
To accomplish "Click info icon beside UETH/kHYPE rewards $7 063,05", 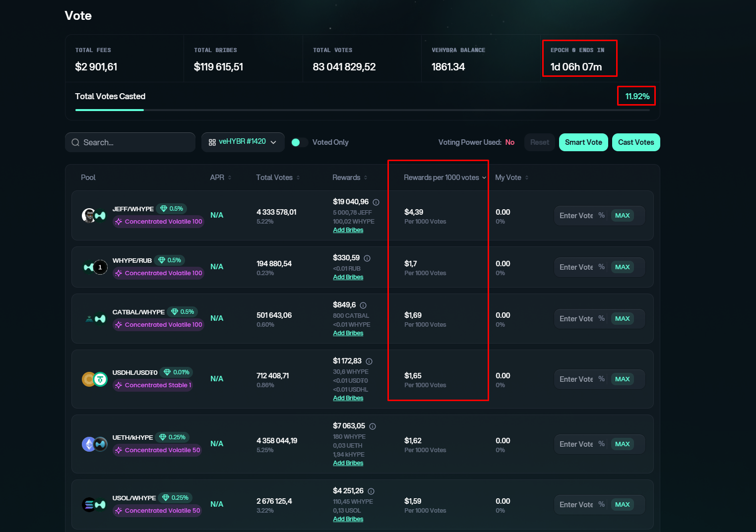I will (373, 426).
